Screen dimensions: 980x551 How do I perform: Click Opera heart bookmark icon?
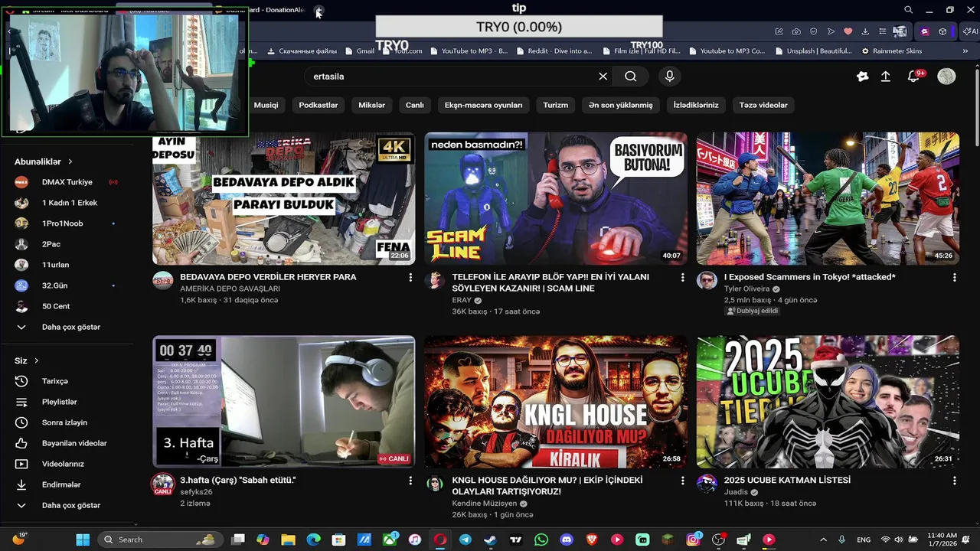point(848,31)
